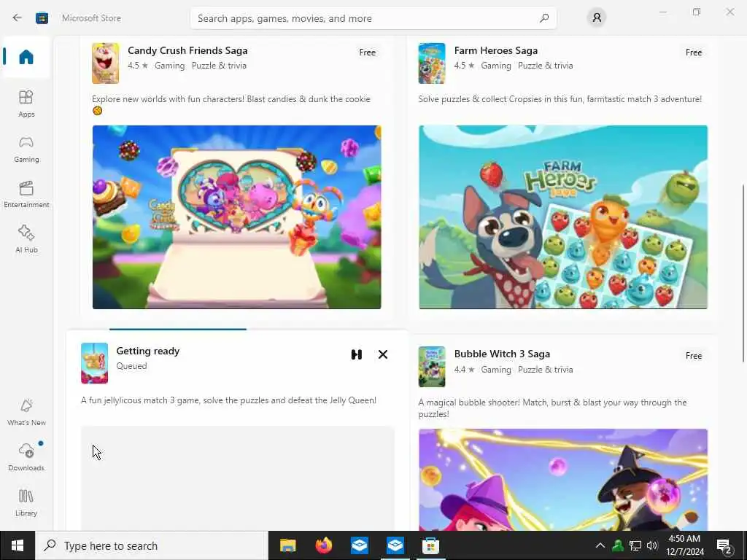The height and width of the screenshot is (560, 747).
Task: Click Farm Heroes Saga app icon
Action: coord(432,63)
